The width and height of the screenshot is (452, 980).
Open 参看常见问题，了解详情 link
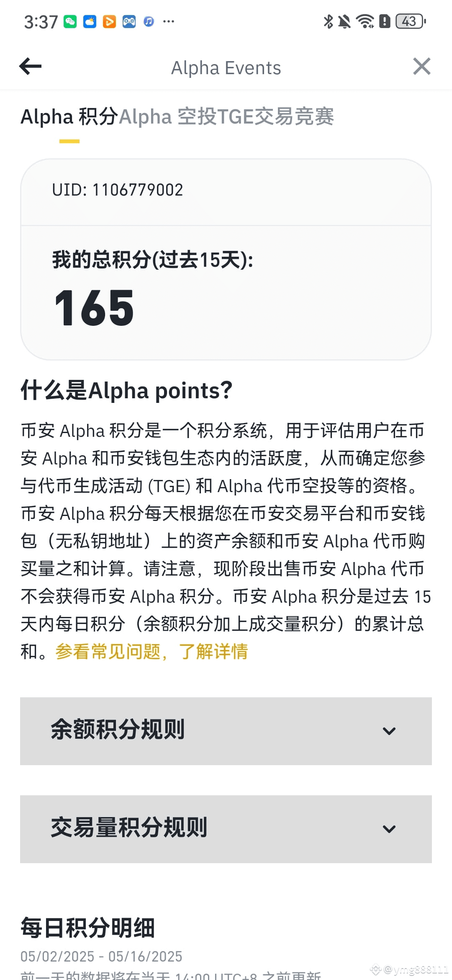[152, 652]
